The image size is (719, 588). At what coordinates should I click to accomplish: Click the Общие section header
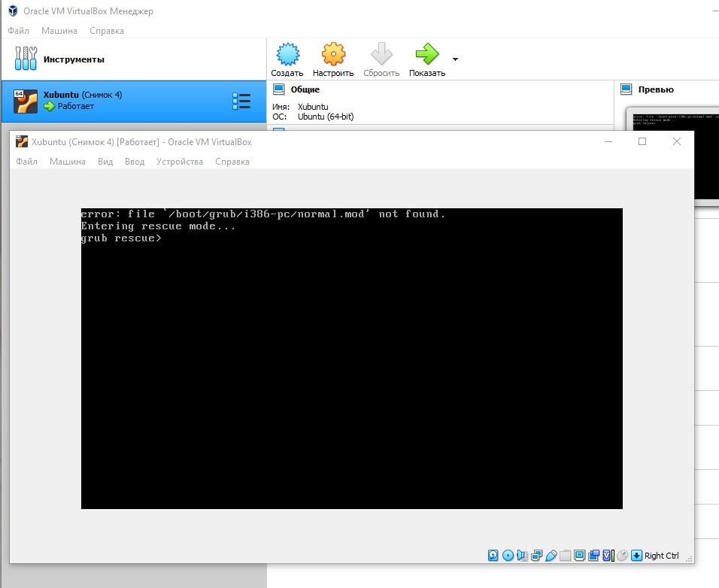point(305,89)
